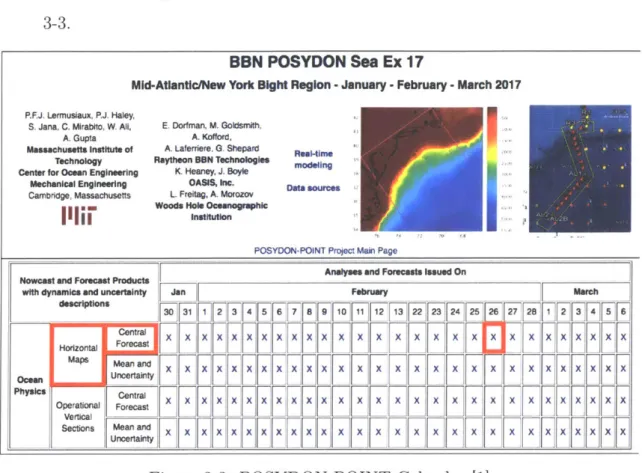Viewport: 642px width, 473px height.
Task: Click the February '26' date header
Action: point(493,312)
